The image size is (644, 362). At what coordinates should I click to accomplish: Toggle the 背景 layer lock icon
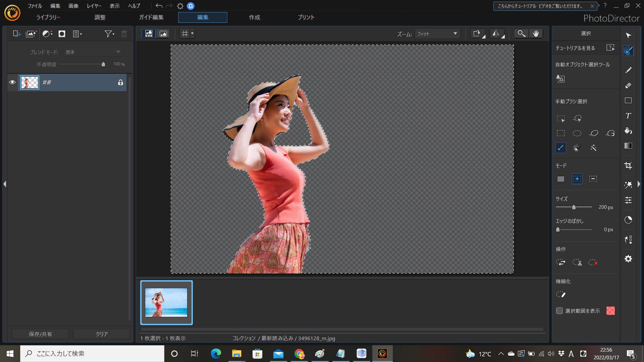(120, 82)
